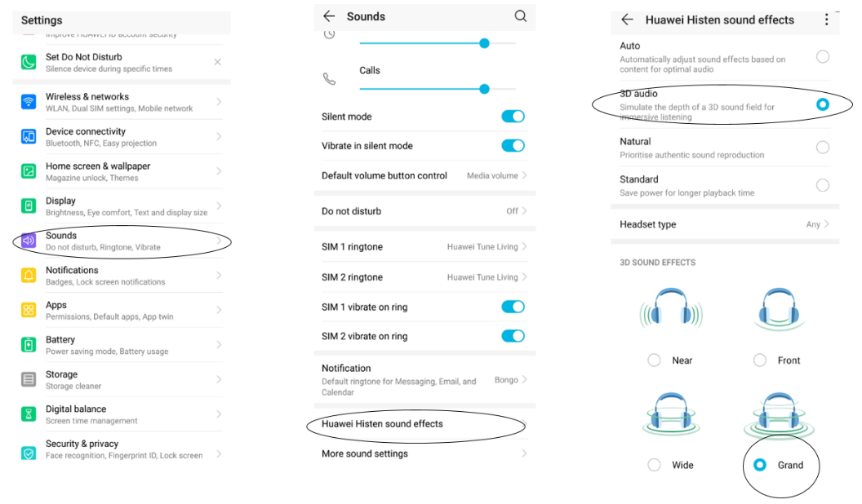Change Default volume button control option
Screen dimensions: 862x504
coord(491,175)
